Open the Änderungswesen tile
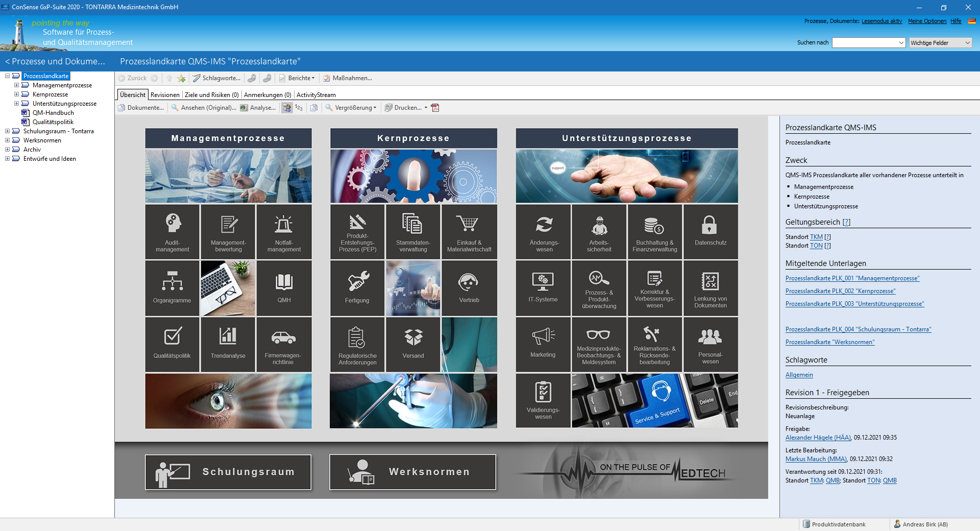Viewport: 980px width, 531px height. [543, 232]
